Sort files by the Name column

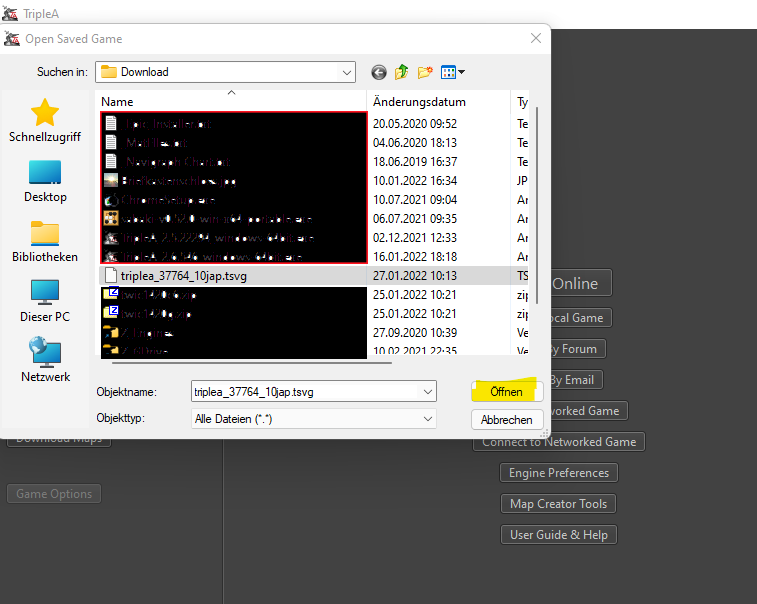[230, 102]
